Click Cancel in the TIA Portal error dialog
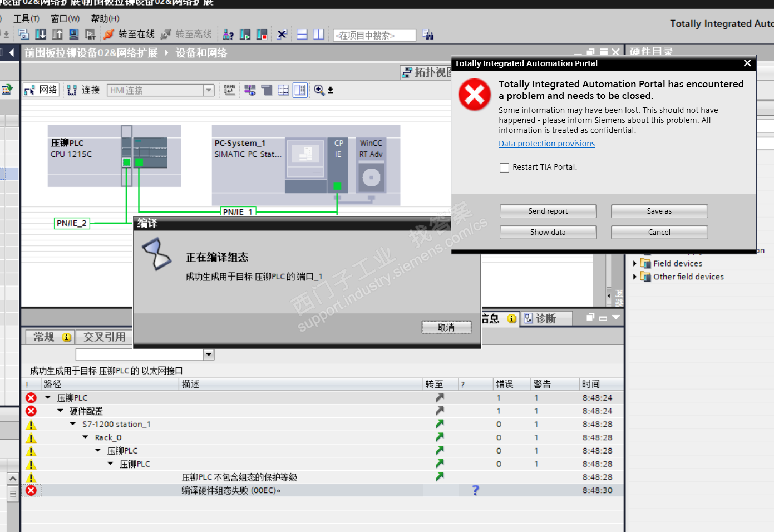This screenshot has height=532, width=774. tap(659, 232)
